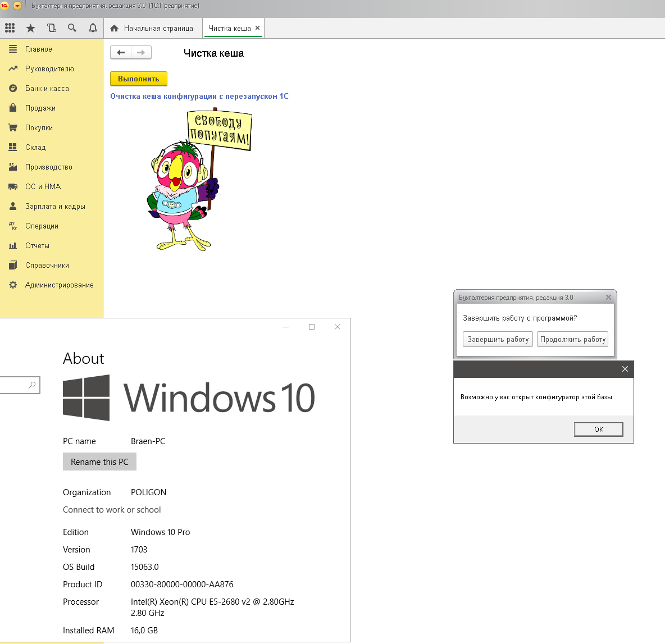Close the Чистка кеша tab
The width and height of the screenshot is (665, 644).
pos(257,28)
